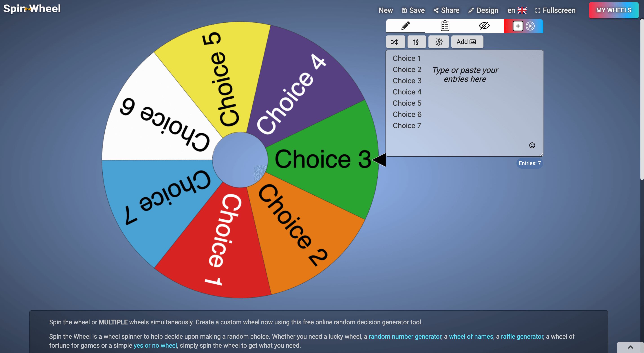The width and height of the screenshot is (644, 353).
Task: Save the wheel
Action: coord(413,10)
